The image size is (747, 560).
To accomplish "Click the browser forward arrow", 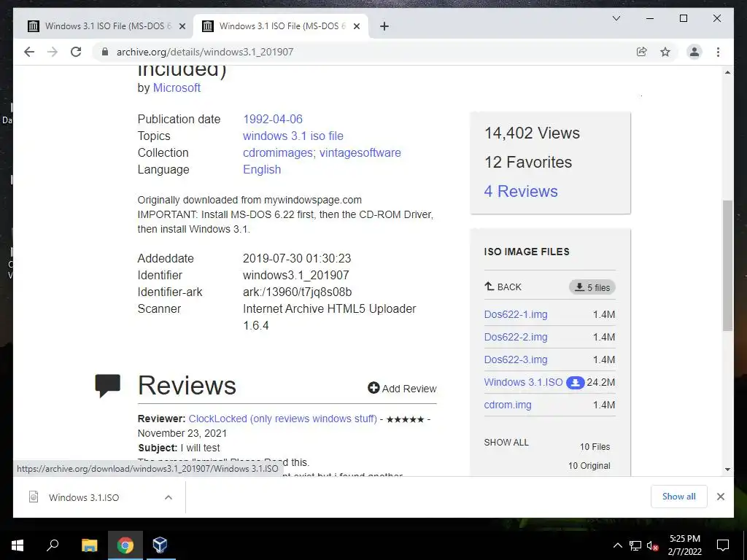I will tap(53, 52).
